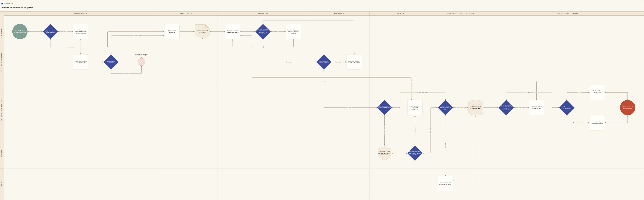Click the QueryChart logo icon
Image resolution: width=644 pixels, height=200 pixels.
click(3, 4)
